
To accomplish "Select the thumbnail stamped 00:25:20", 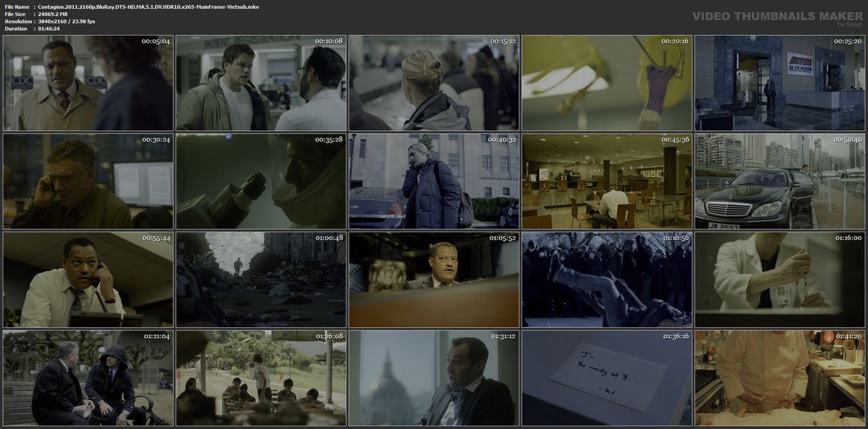I will click(780, 83).
